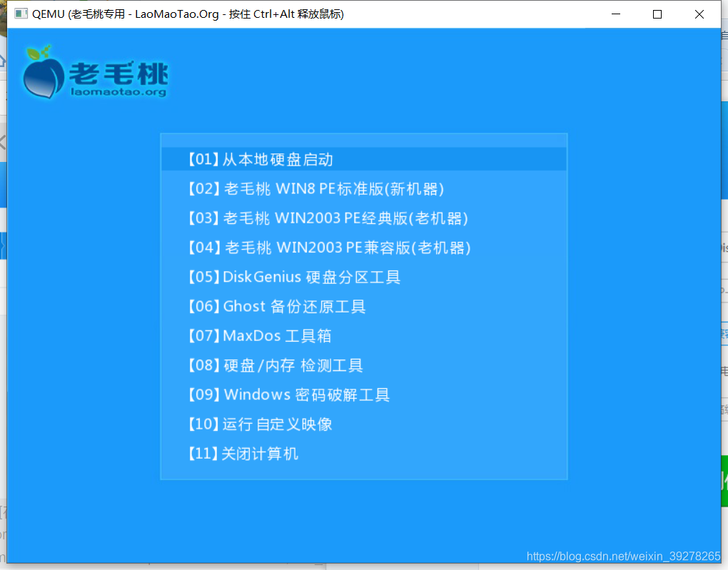Viewport: 728px width, 570px height.
Task: Close the QEMU window
Action: pyautogui.click(x=699, y=14)
